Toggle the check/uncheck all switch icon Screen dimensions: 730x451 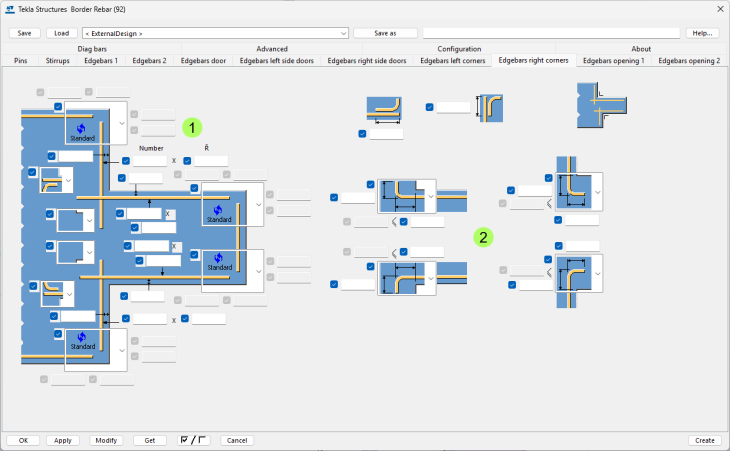point(195,440)
